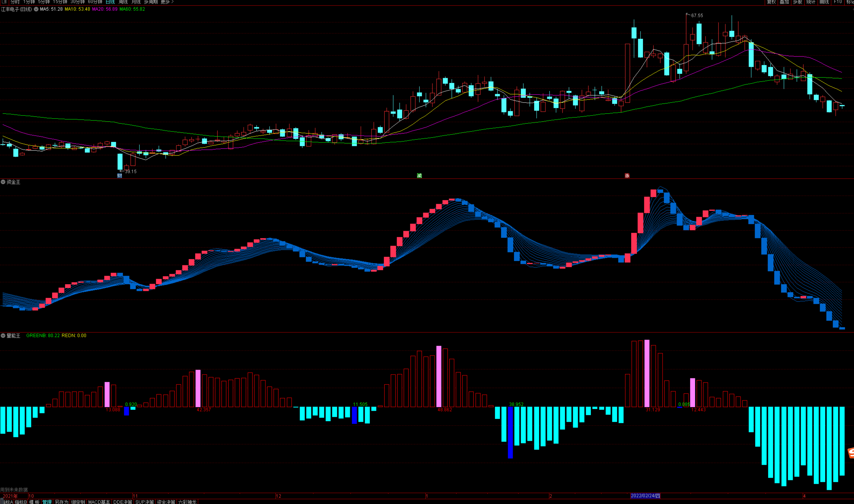Select the 指标B tab
The width and height of the screenshot is (854, 504).
point(21,502)
